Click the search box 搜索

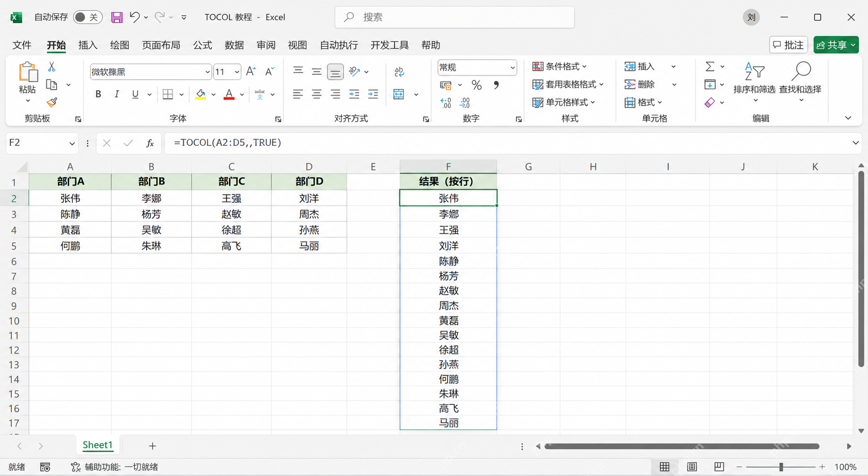[x=454, y=17]
